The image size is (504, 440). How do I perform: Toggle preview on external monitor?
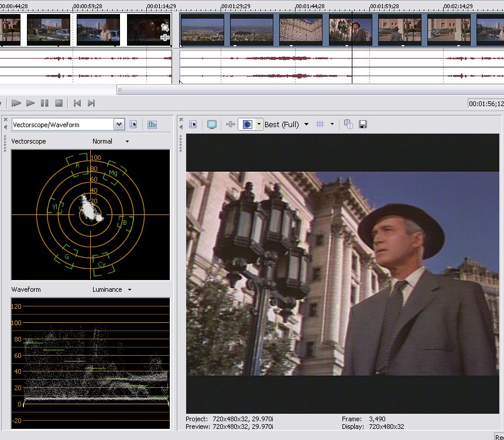(211, 124)
